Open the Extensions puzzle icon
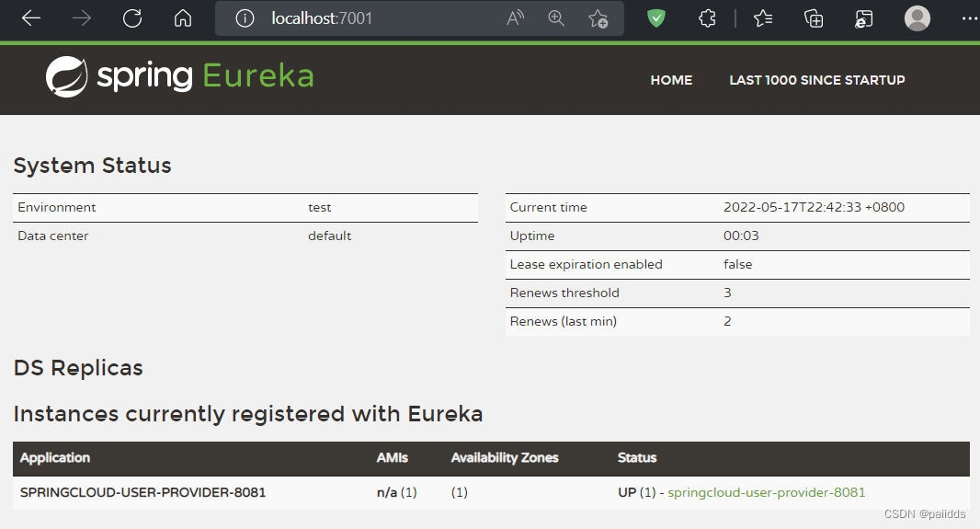The width and height of the screenshot is (980, 529). 707,18
